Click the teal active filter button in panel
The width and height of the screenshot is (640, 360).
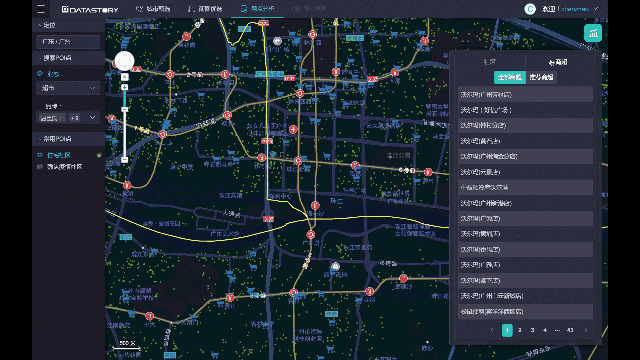point(510,77)
